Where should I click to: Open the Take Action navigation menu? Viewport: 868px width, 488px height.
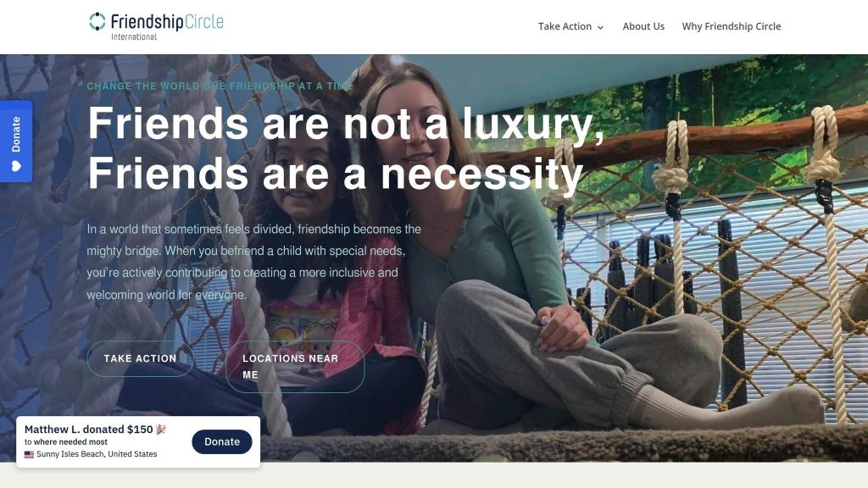570,26
